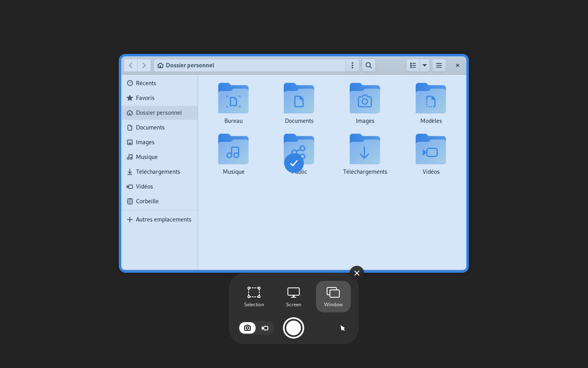This screenshot has width=588, height=368.
Task: Open Téléchargements in the sidebar
Action: pos(160,171)
